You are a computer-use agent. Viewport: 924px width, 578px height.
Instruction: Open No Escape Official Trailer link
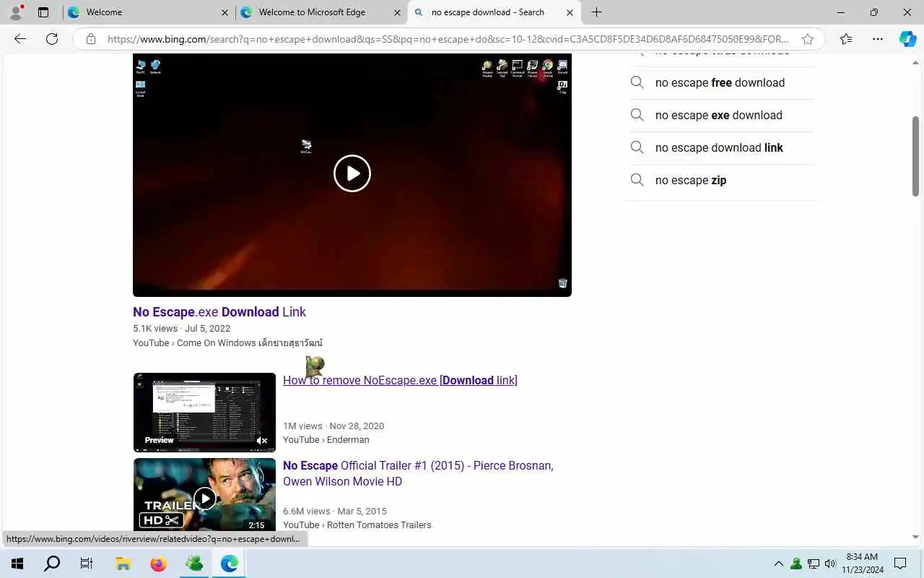pyautogui.click(x=418, y=473)
